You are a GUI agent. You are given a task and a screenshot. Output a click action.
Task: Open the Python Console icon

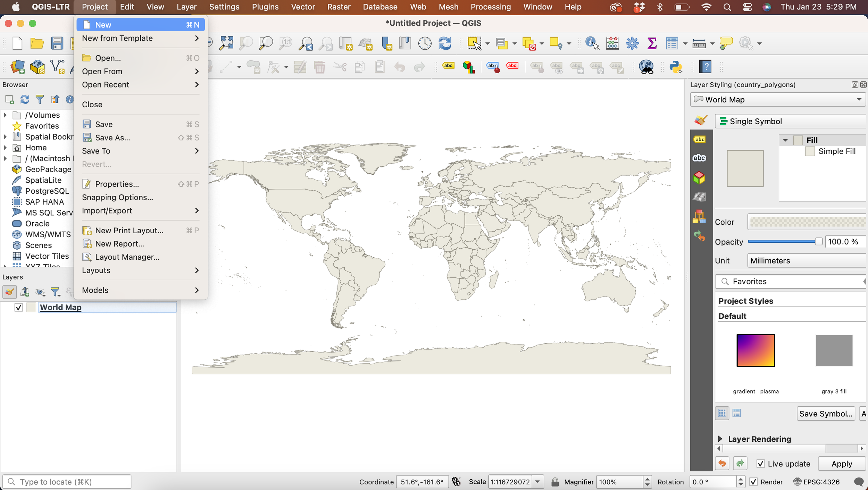pyautogui.click(x=676, y=67)
